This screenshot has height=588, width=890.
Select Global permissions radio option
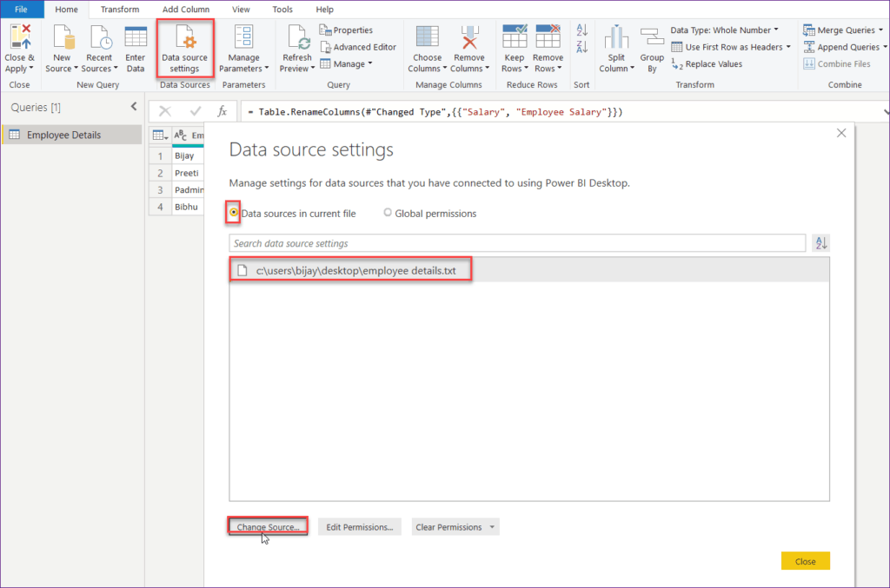click(x=388, y=213)
